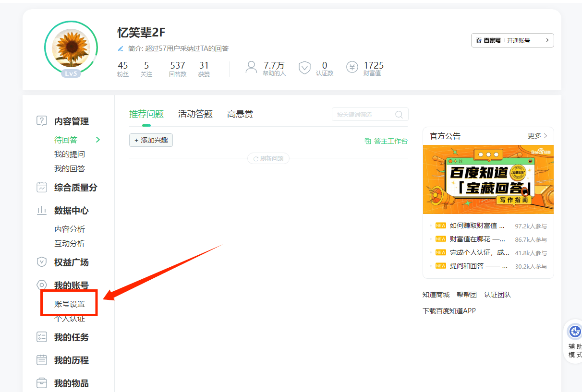Click the hexagon gear icon by 我的账号
The width and height of the screenshot is (582, 392).
(42, 285)
